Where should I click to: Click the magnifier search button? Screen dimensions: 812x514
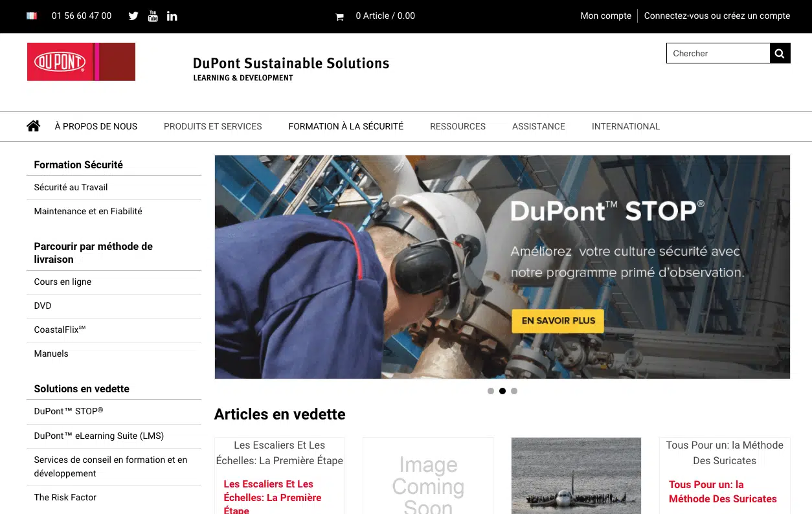780,53
